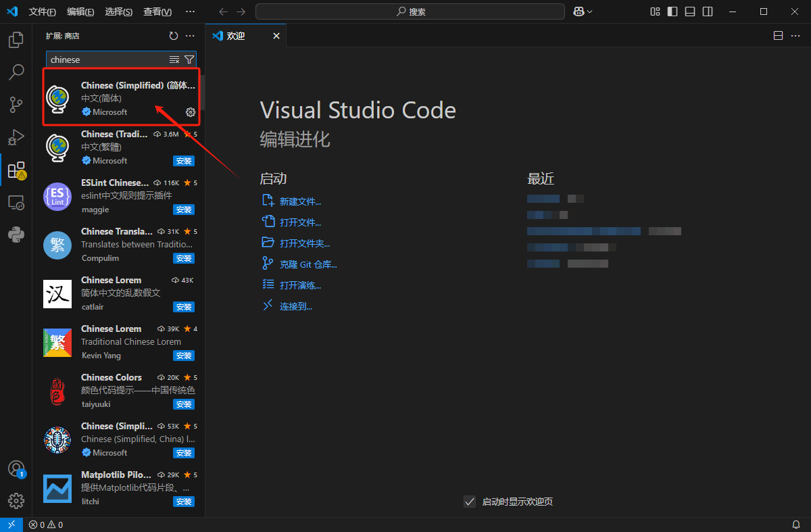This screenshot has height=532, width=811.
Task: Open the Search view in activity bar
Action: 16,72
